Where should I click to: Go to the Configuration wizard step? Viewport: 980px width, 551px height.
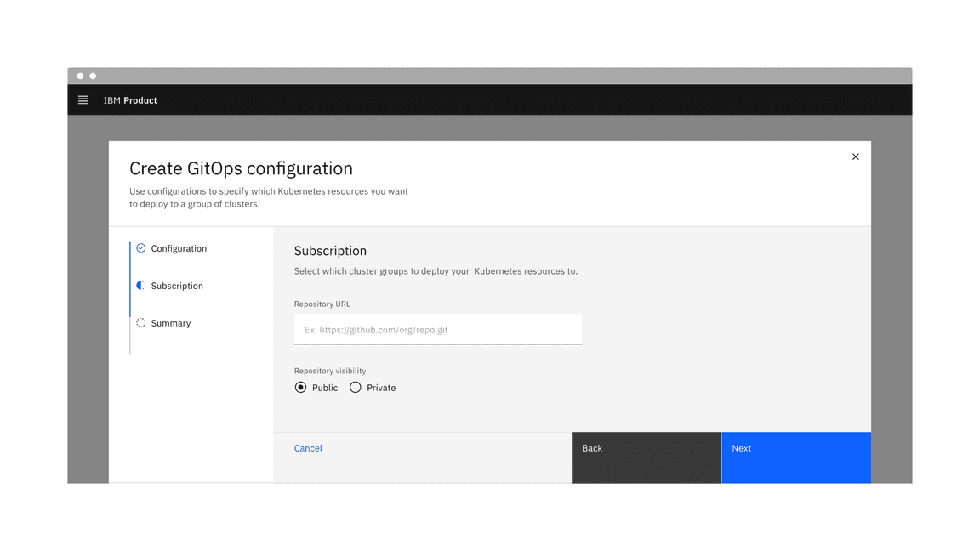click(x=178, y=247)
